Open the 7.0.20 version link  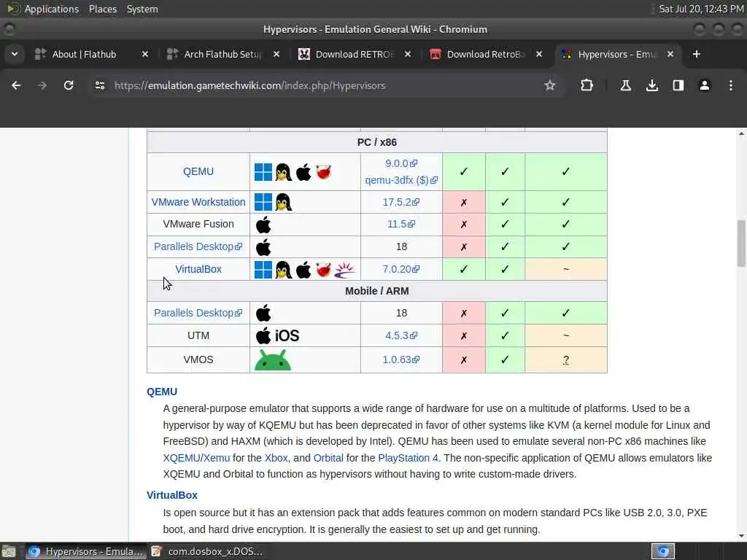point(401,269)
